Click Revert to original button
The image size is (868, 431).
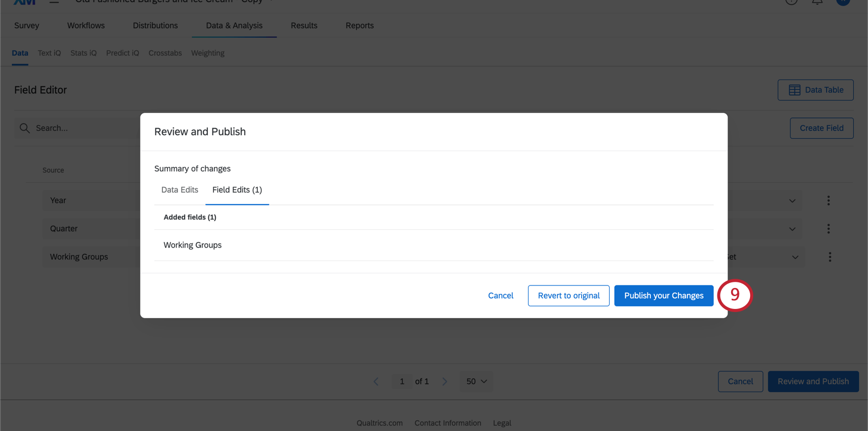568,296
